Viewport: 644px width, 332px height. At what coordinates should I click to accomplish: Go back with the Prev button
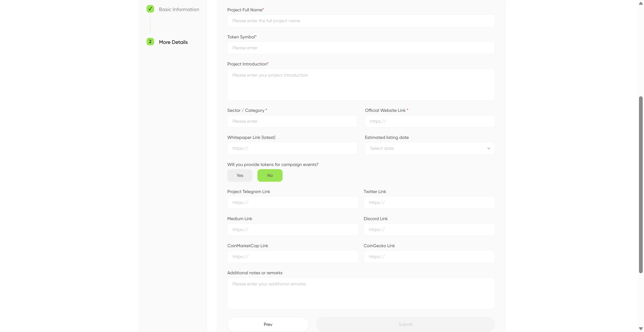click(268, 324)
